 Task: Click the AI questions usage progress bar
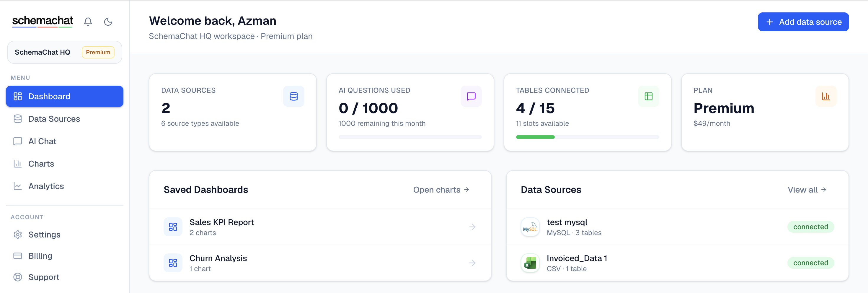pyautogui.click(x=410, y=137)
